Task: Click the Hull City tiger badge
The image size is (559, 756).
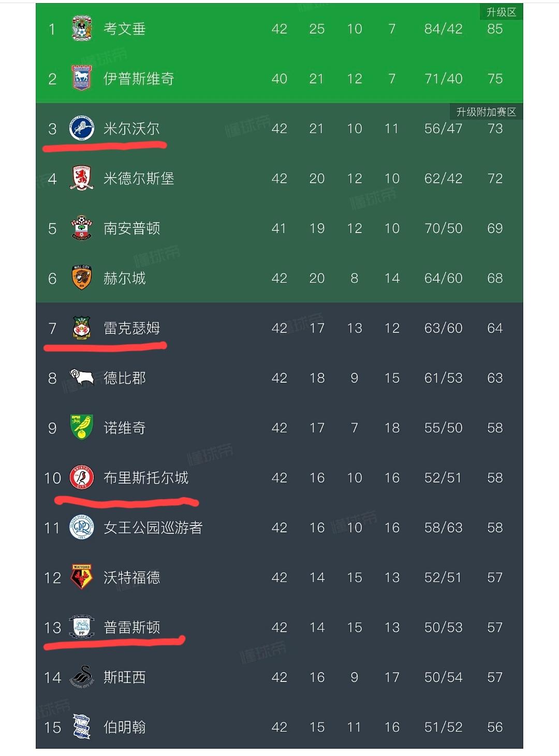Action: (81, 278)
